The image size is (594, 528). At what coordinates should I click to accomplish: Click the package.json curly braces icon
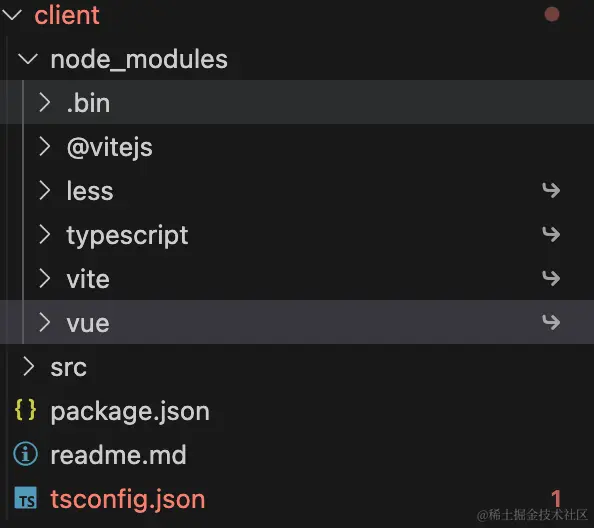click(25, 411)
